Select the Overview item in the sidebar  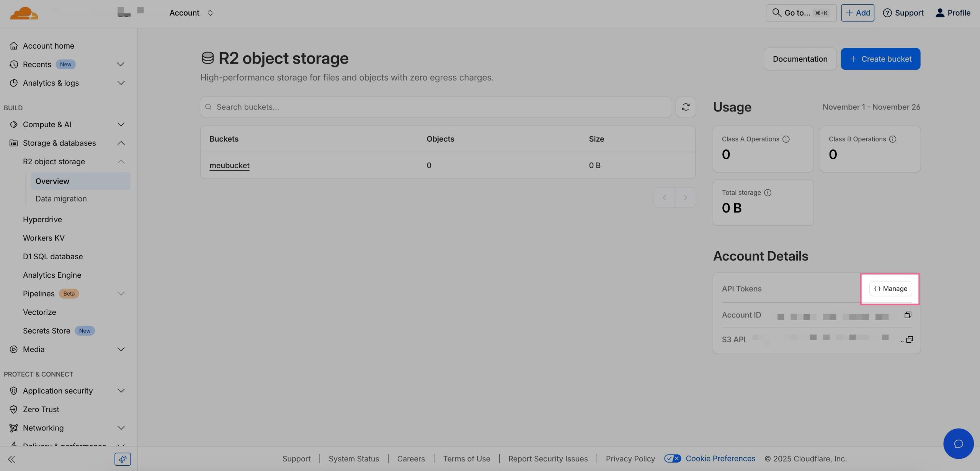tap(80, 181)
